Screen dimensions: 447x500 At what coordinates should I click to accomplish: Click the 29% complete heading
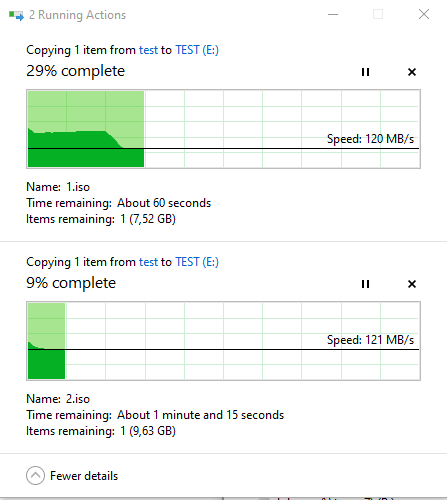76,71
